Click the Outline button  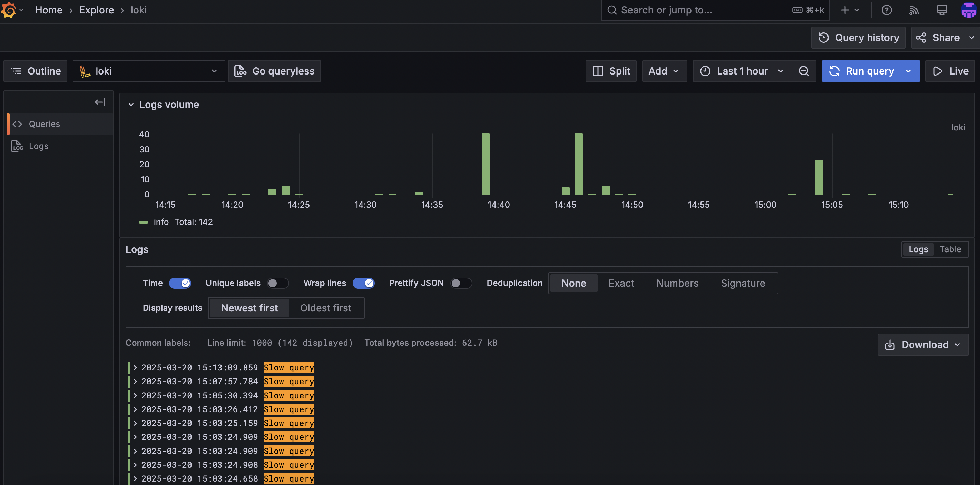click(36, 71)
